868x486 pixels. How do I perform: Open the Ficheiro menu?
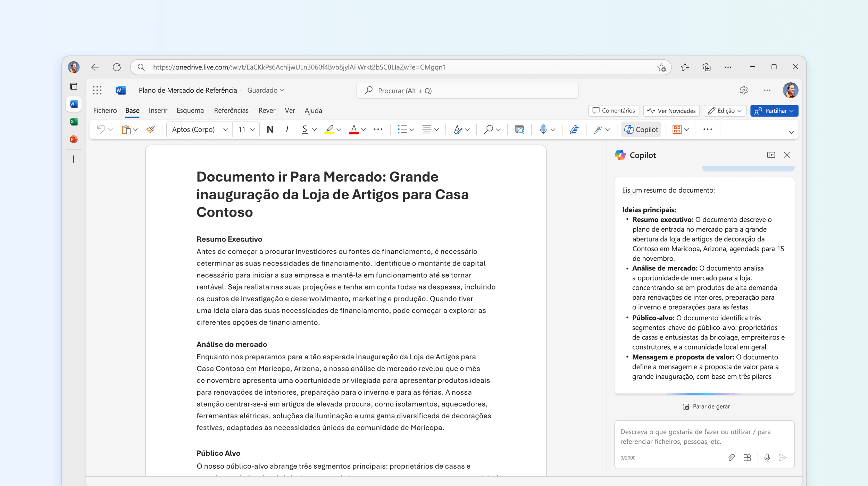click(x=105, y=110)
